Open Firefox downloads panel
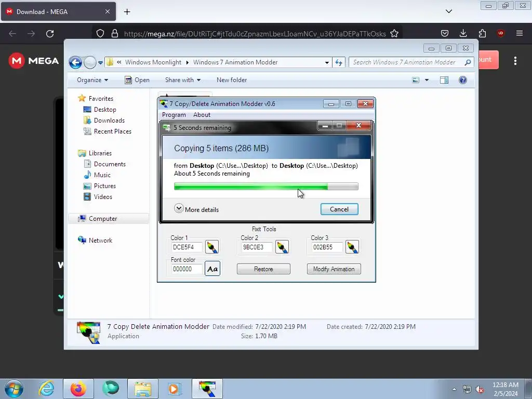The image size is (532, 399). pyautogui.click(x=463, y=33)
